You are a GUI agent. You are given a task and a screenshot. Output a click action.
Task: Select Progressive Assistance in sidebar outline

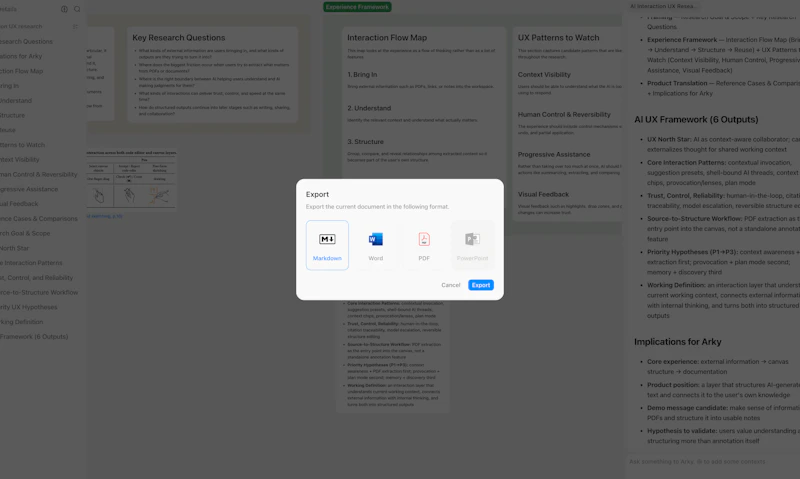[x=29, y=189]
